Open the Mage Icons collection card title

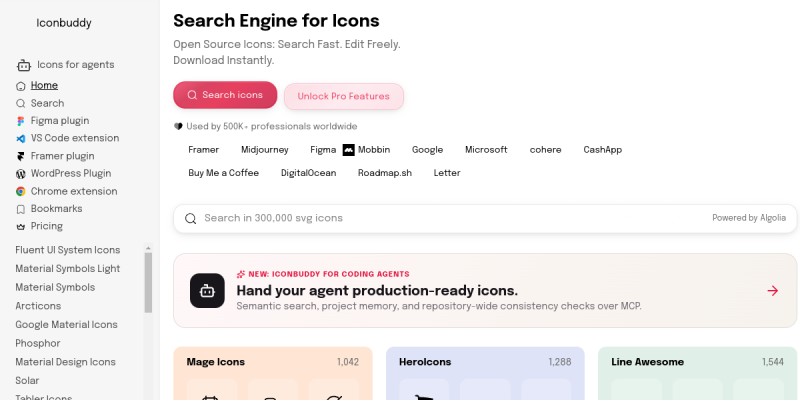[216, 362]
